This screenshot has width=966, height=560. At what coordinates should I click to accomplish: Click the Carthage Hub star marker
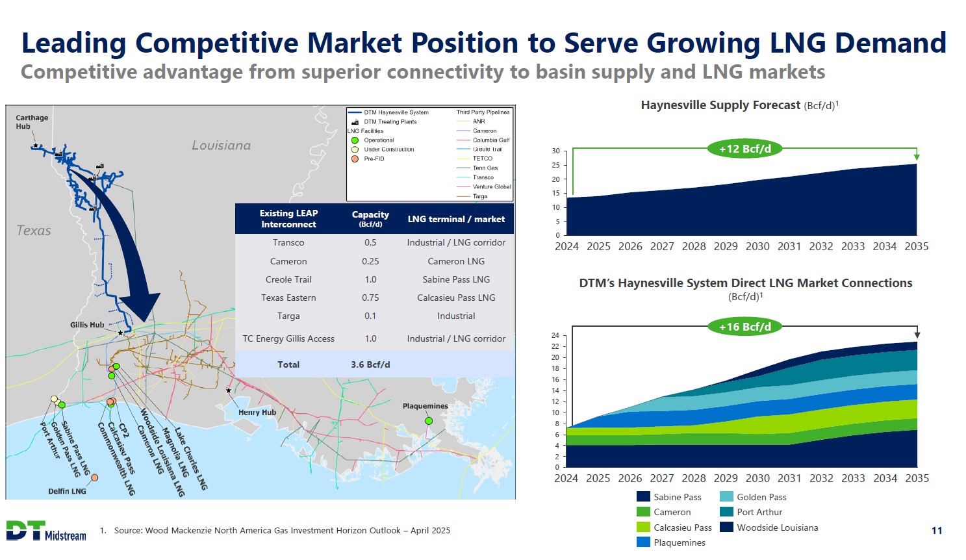click(36, 146)
